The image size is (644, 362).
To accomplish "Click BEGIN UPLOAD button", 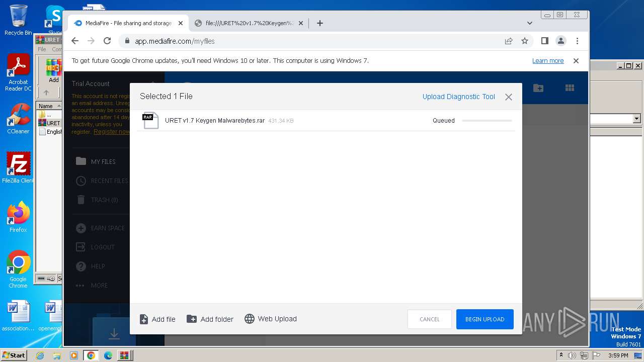I will tap(485, 319).
